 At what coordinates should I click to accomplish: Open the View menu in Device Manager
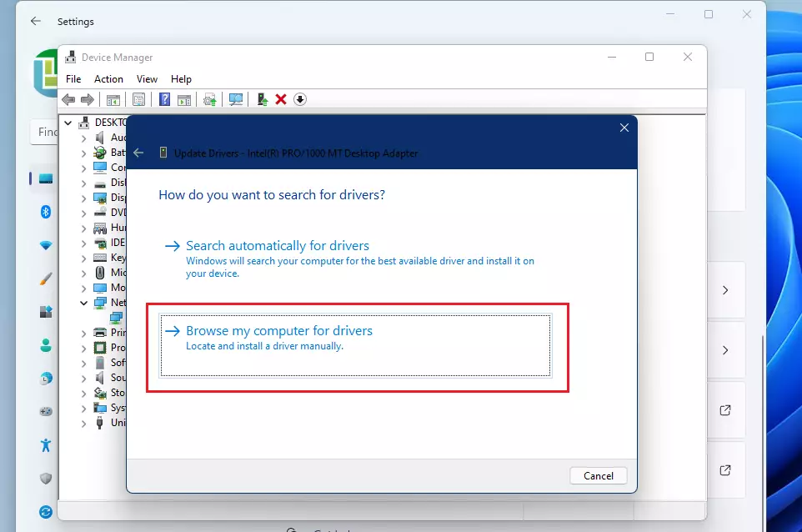[x=147, y=78]
